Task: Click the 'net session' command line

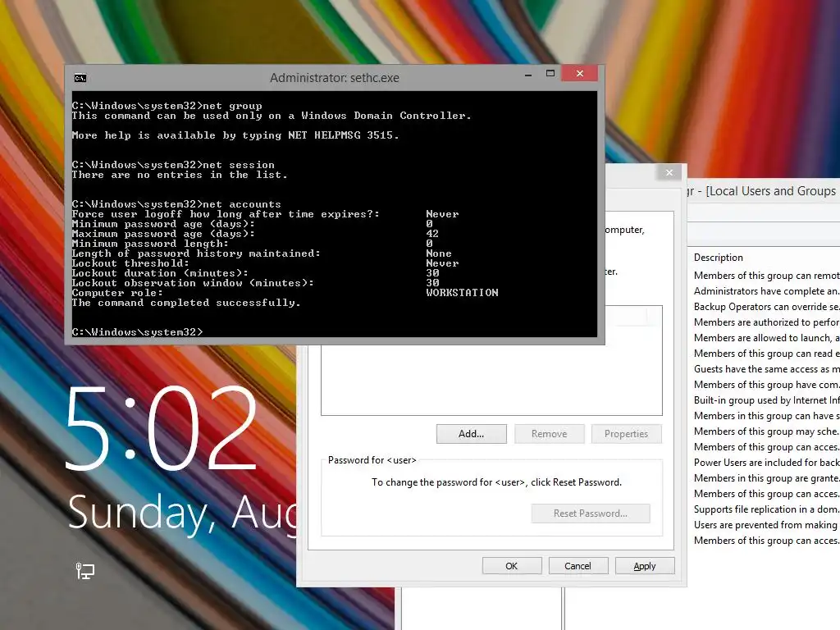Action: [173, 164]
